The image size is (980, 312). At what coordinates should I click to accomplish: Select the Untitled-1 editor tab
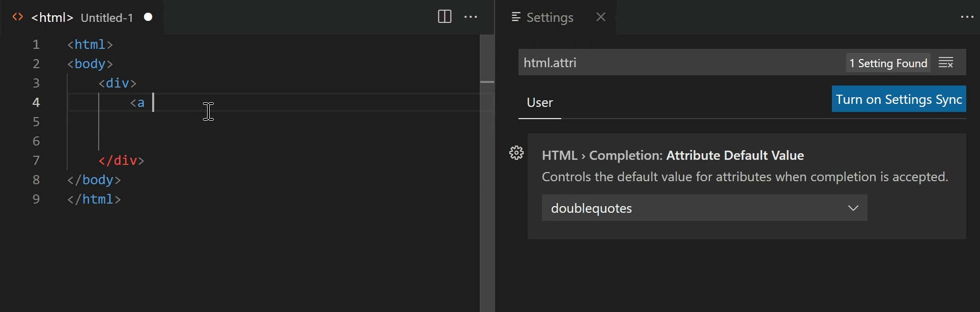point(82,17)
